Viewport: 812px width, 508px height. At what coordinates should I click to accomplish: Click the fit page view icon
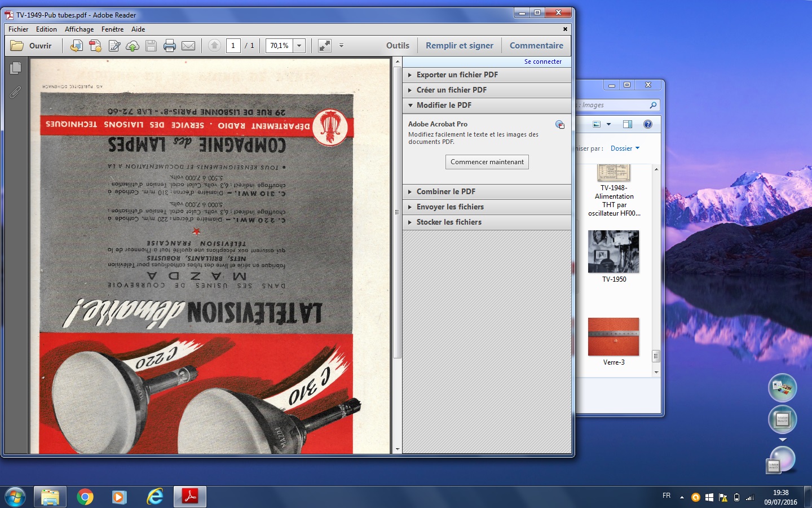tap(325, 46)
